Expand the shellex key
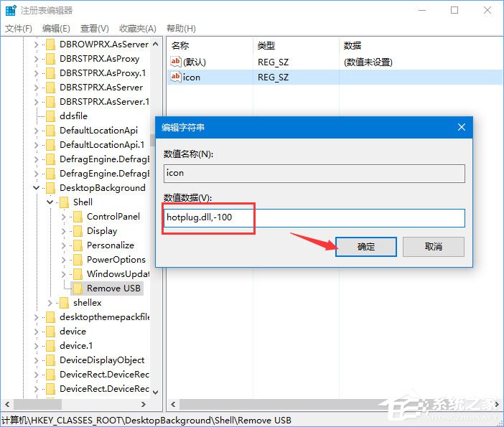 [x=50, y=303]
